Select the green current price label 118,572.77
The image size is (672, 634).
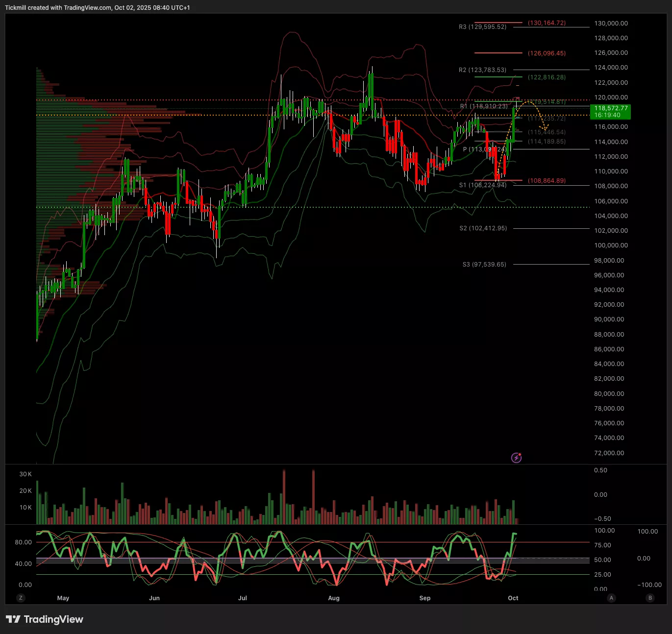(610, 112)
